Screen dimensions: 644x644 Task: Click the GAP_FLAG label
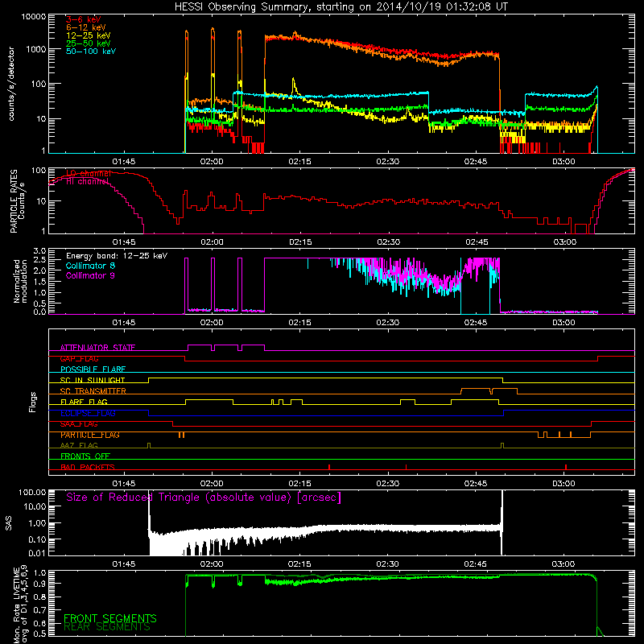(x=79, y=358)
